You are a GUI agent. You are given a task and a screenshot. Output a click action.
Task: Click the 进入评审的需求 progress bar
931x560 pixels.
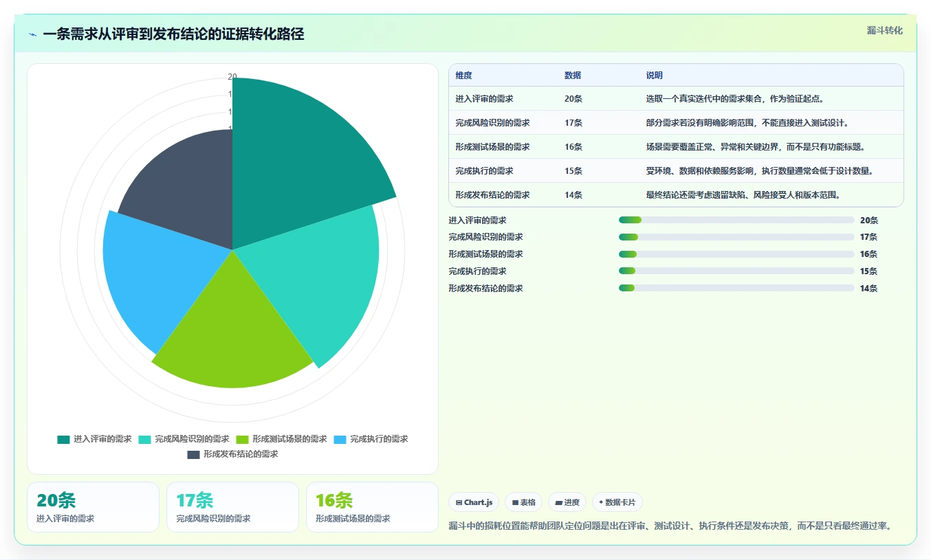coord(736,220)
